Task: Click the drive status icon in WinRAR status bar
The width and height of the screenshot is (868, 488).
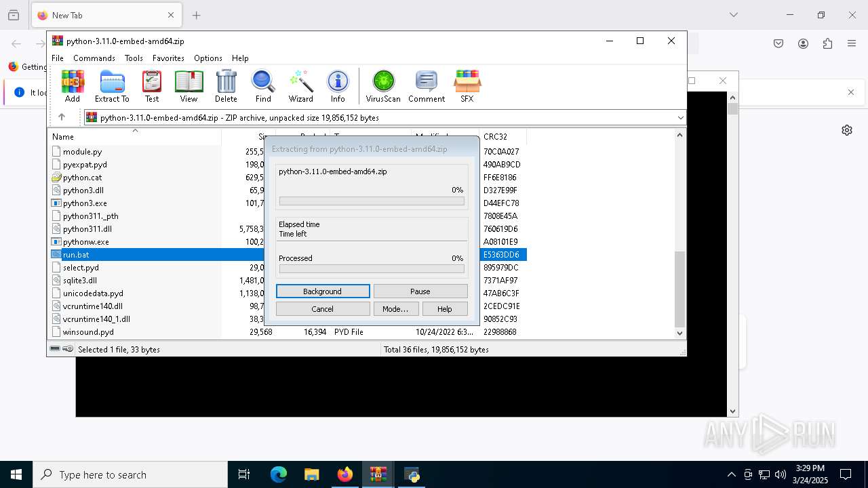Action: tap(56, 349)
